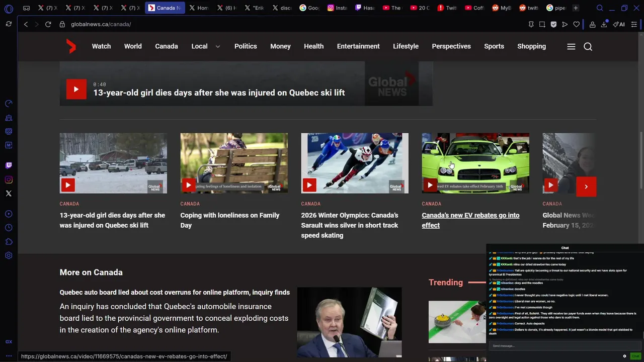Open the Health section

[x=313, y=46]
